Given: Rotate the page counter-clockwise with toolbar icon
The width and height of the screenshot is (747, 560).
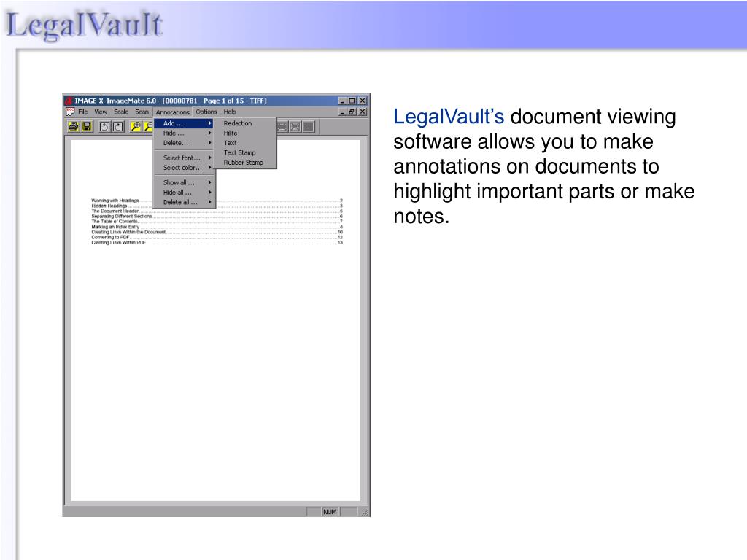Looking at the screenshot, I should pyautogui.click(x=104, y=127).
